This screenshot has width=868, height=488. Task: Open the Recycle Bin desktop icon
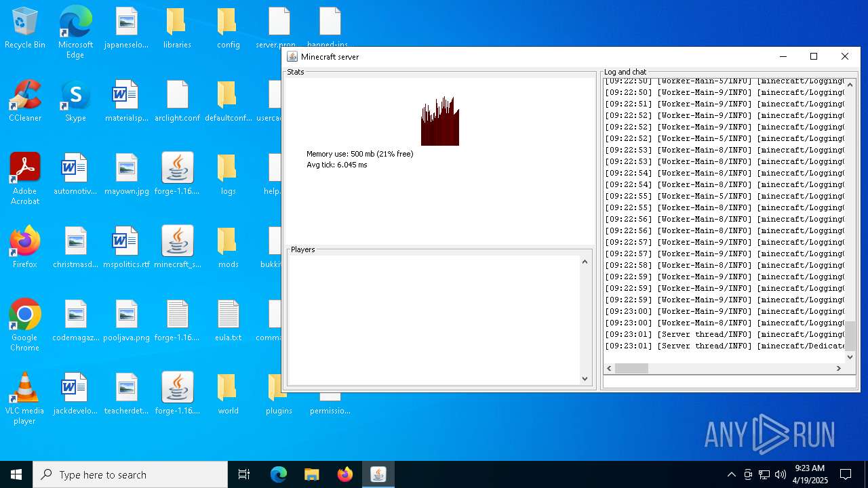25,28
